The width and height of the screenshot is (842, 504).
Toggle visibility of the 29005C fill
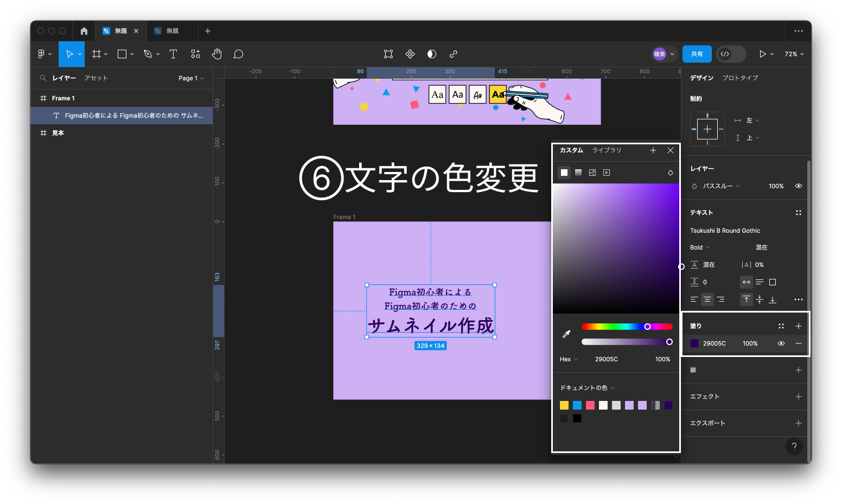(x=781, y=343)
